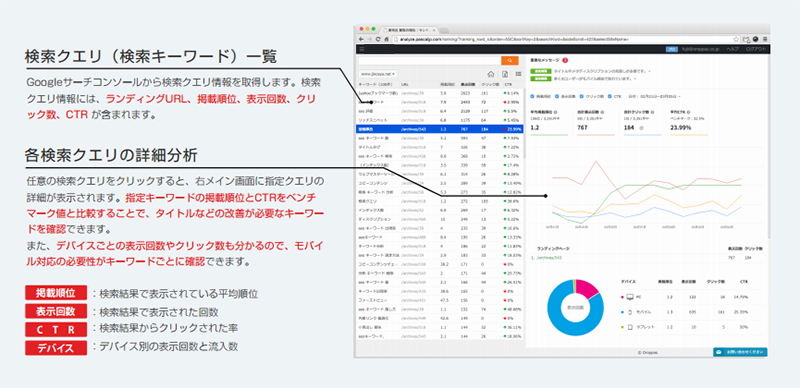Open the www.jikoya.net site dropdown
Viewport: 800px width, 388px height.
378,74
